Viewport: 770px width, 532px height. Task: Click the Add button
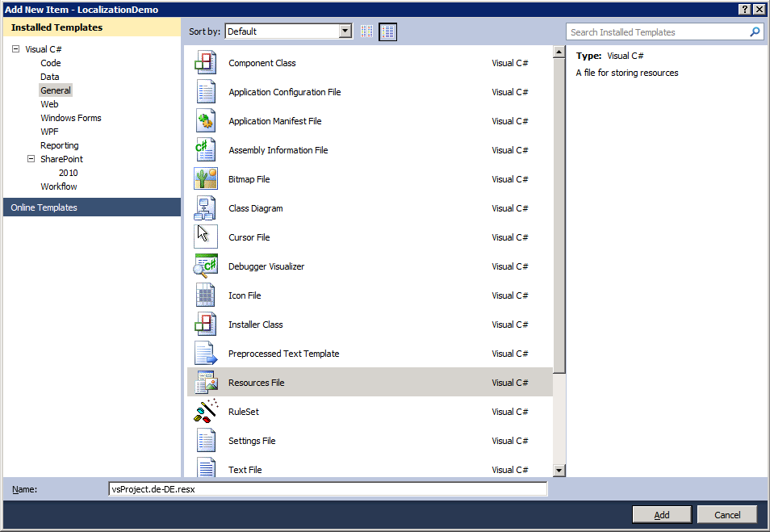pyautogui.click(x=662, y=515)
